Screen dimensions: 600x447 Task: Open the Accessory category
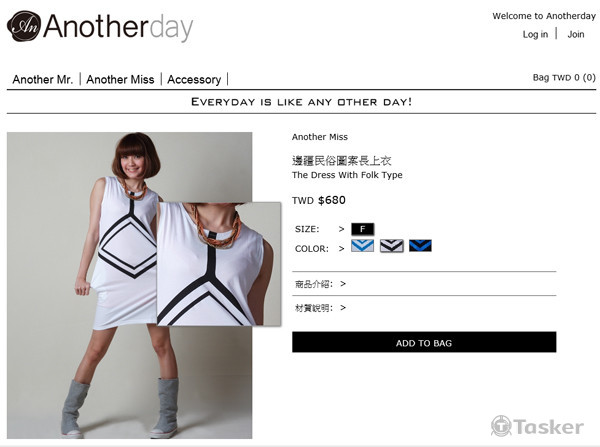(194, 79)
